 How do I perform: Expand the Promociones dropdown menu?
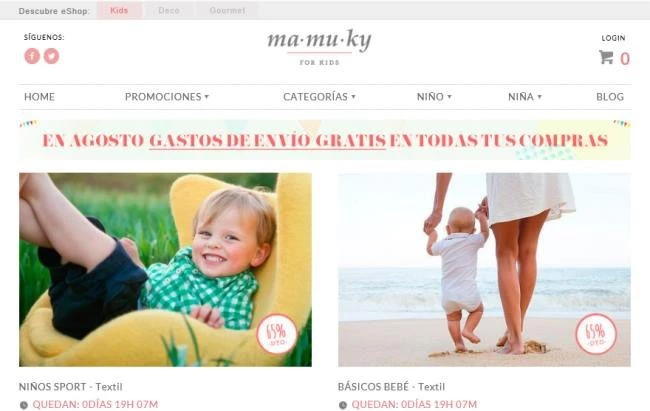click(167, 97)
